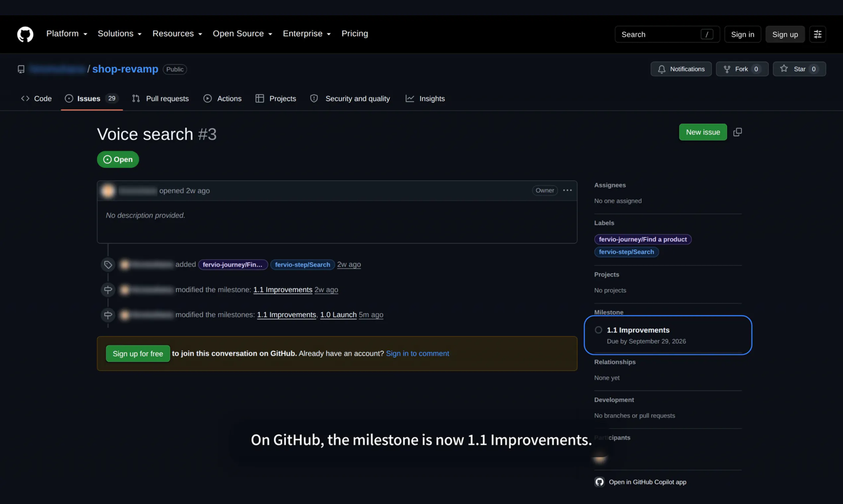Switch to the Issues tab
The width and height of the screenshot is (843, 504).
tap(92, 98)
